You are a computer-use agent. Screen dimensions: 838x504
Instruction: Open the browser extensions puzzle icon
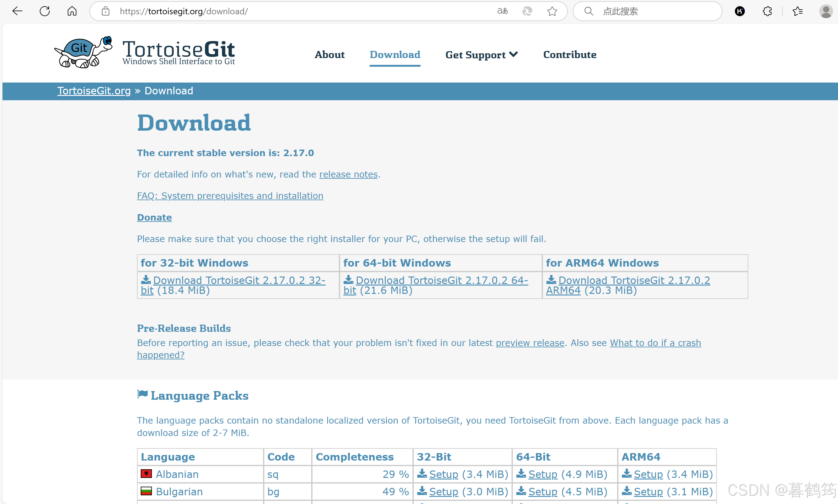[x=767, y=11]
